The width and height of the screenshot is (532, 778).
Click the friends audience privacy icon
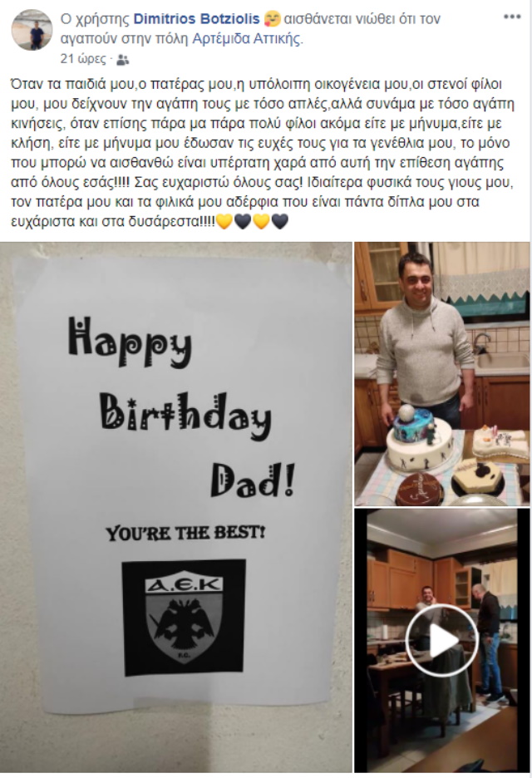point(122,60)
